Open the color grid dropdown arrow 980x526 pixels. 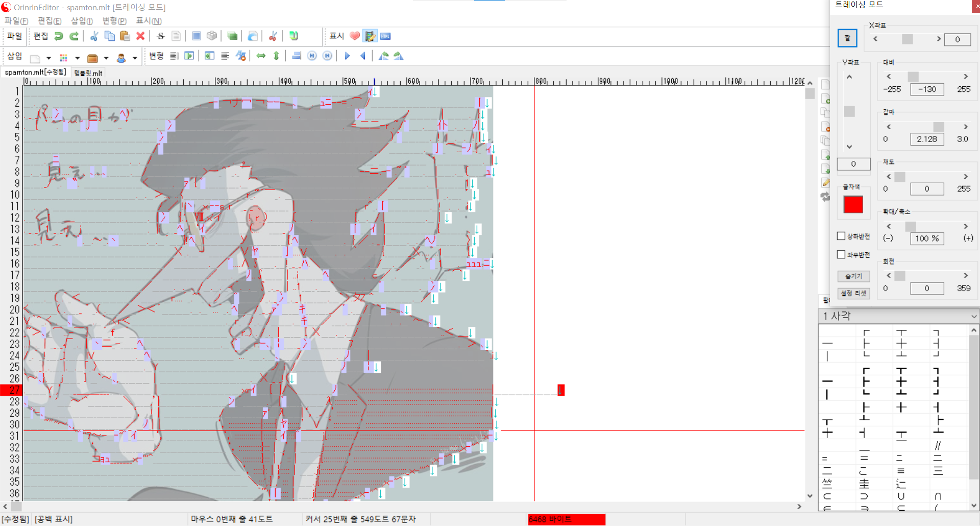pyautogui.click(x=78, y=58)
